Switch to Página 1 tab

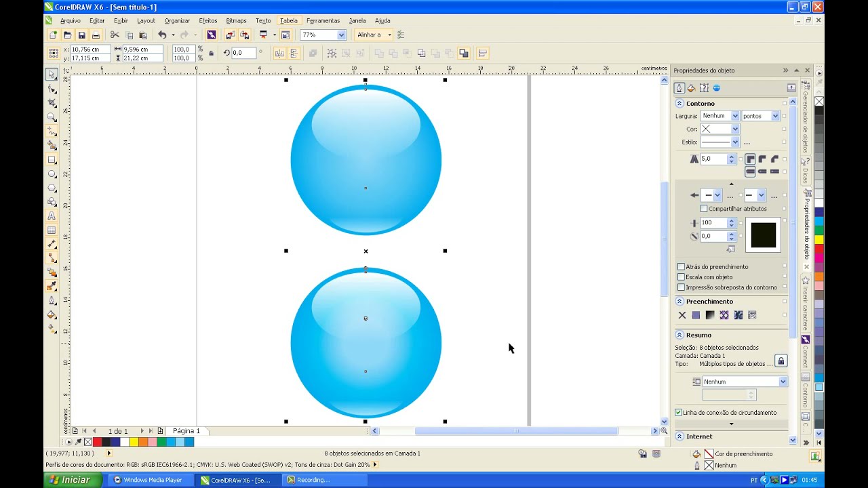coord(186,430)
